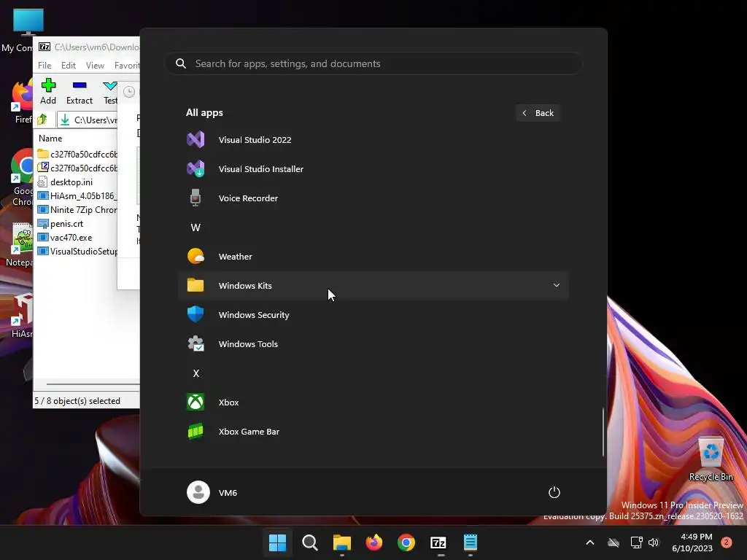Switch to Notepad app on the taskbar
This screenshot has height=560, width=747.
pos(471,542)
